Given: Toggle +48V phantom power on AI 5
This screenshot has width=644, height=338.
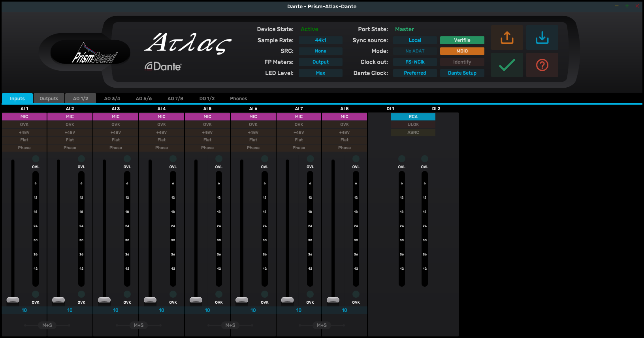Looking at the screenshot, I should coord(207,132).
